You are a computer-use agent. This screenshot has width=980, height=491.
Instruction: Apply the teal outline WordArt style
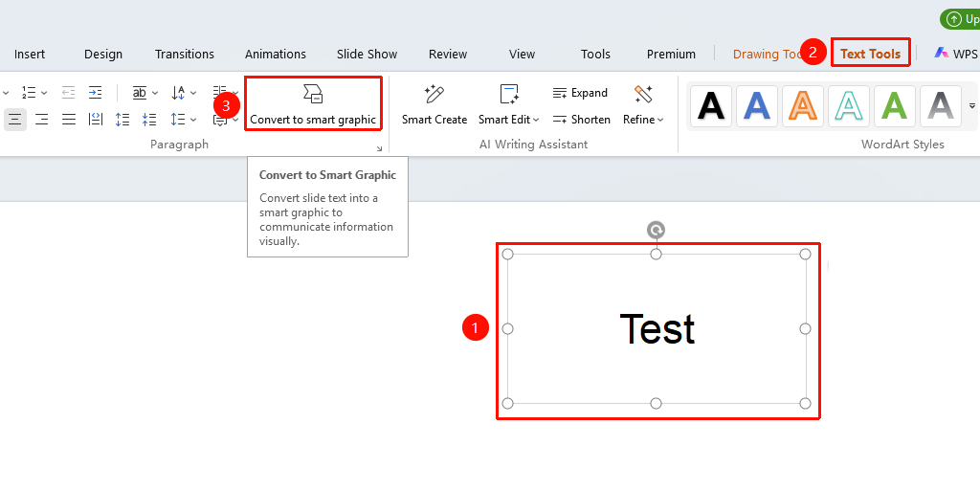click(849, 106)
